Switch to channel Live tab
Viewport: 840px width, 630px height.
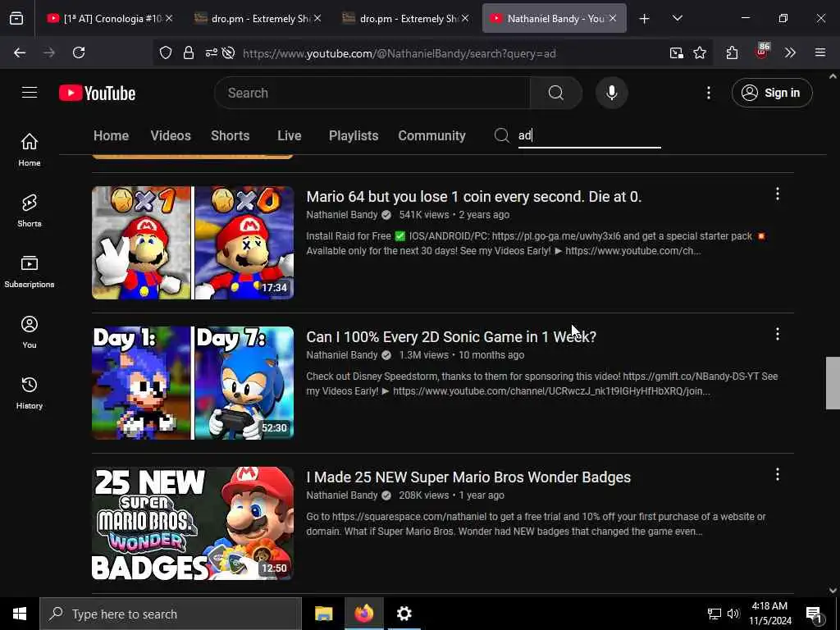point(290,135)
